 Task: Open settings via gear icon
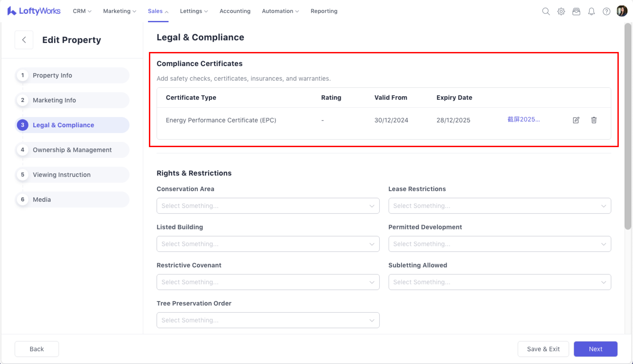[x=561, y=11]
